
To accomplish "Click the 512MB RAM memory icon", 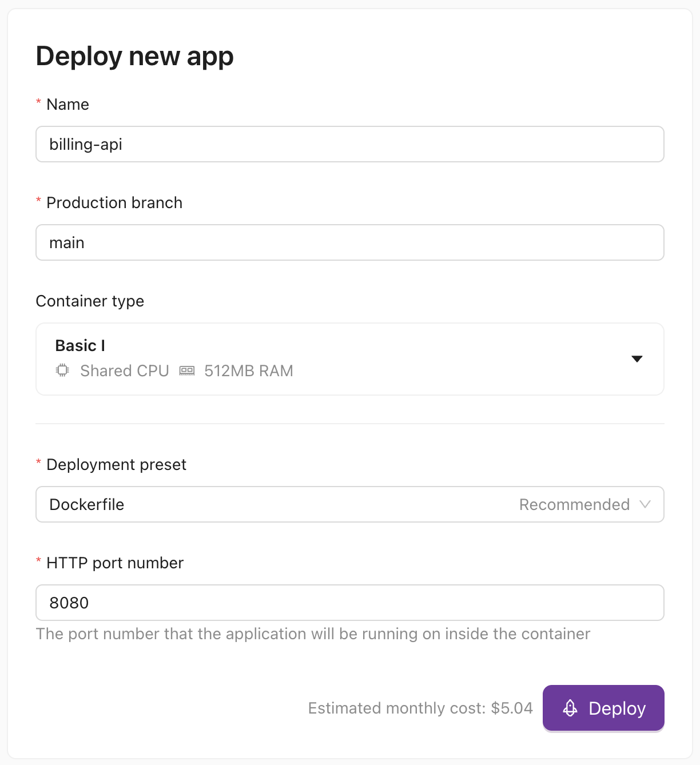I will point(186,370).
